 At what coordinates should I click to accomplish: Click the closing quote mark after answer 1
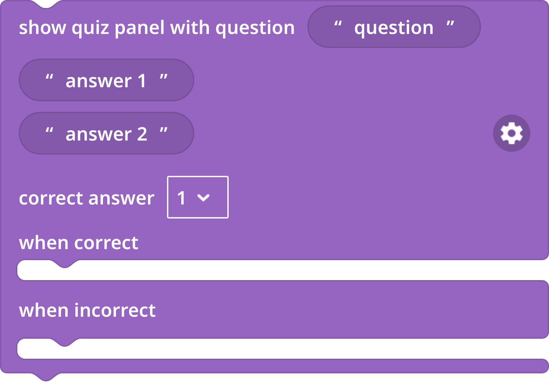(x=164, y=77)
